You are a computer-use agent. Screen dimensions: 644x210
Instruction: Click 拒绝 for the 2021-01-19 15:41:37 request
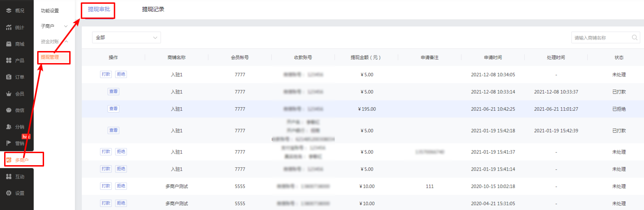click(121, 152)
